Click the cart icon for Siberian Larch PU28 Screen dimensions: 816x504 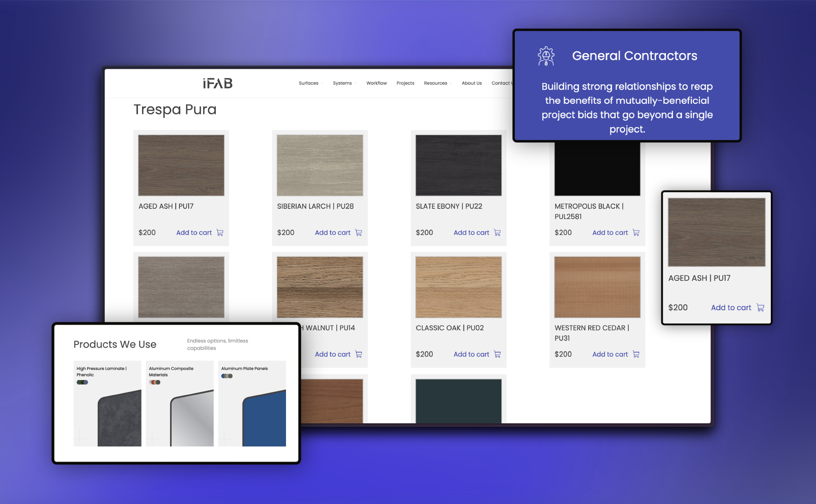[x=358, y=233]
